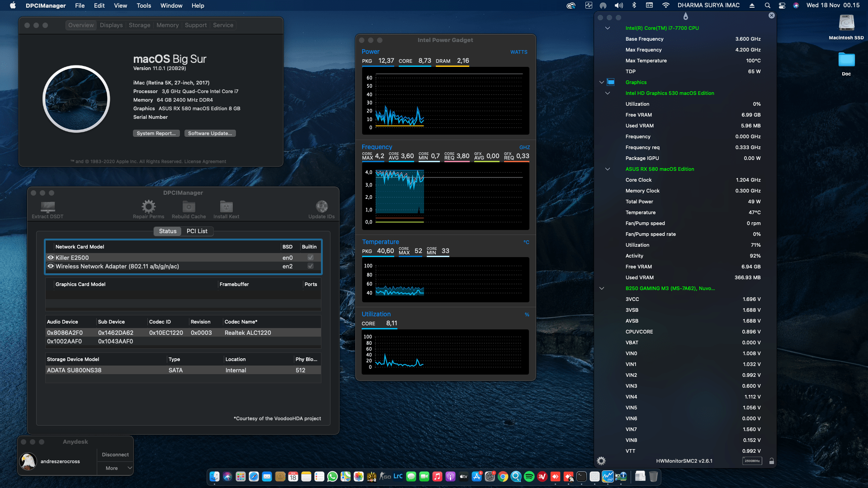Screen dimensions: 868x488
Task: Open the More dropdown in Anydesk
Action: [114, 468]
